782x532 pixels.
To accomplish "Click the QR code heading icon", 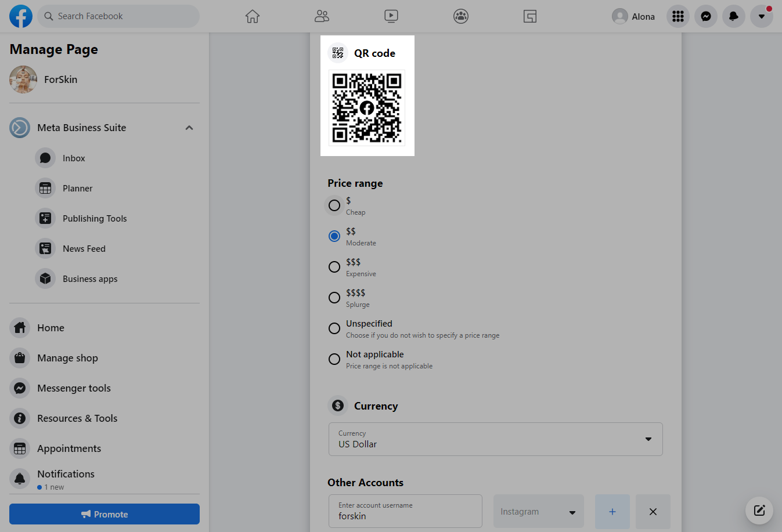I will pos(338,53).
